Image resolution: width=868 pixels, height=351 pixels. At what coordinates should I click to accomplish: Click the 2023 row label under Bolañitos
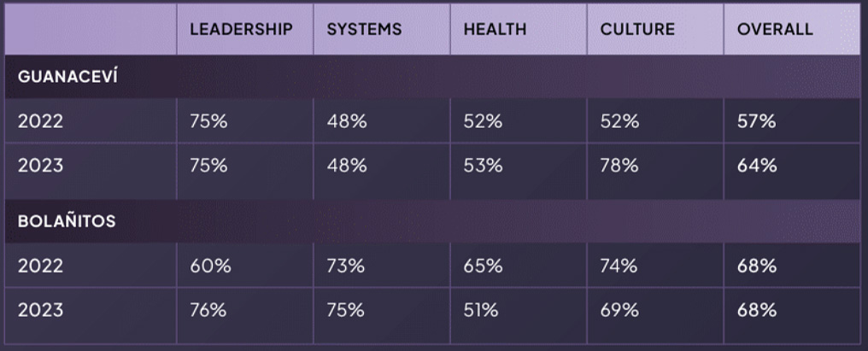[x=40, y=311]
